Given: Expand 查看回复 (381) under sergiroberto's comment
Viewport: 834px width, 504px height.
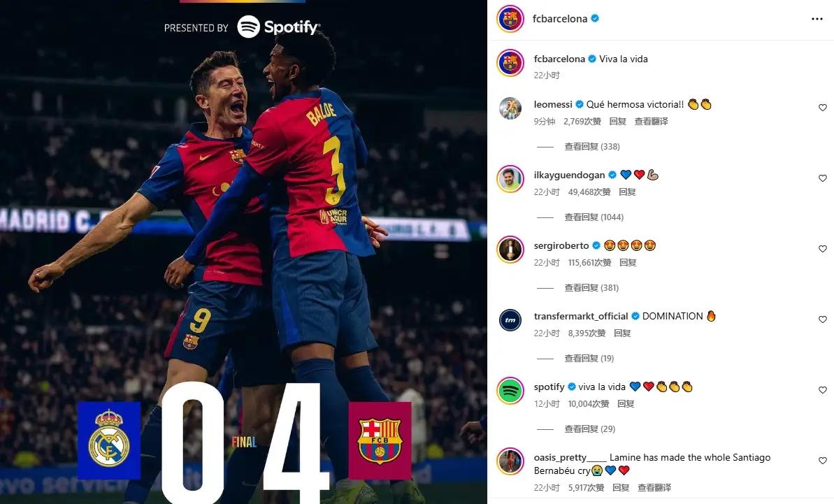Looking at the screenshot, I should (x=591, y=288).
